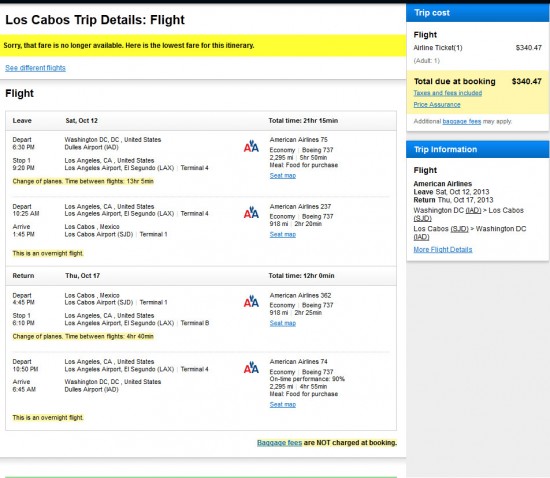The height and width of the screenshot is (478, 550).
Task: Click overnight flight notice under Los Cabos arrival
Action: tap(48, 253)
